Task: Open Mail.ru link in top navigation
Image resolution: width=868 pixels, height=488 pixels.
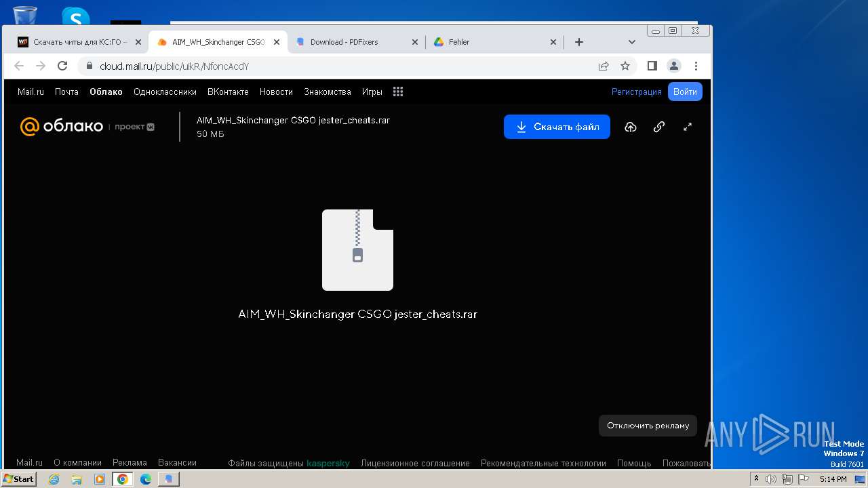Action: pos(31,91)
